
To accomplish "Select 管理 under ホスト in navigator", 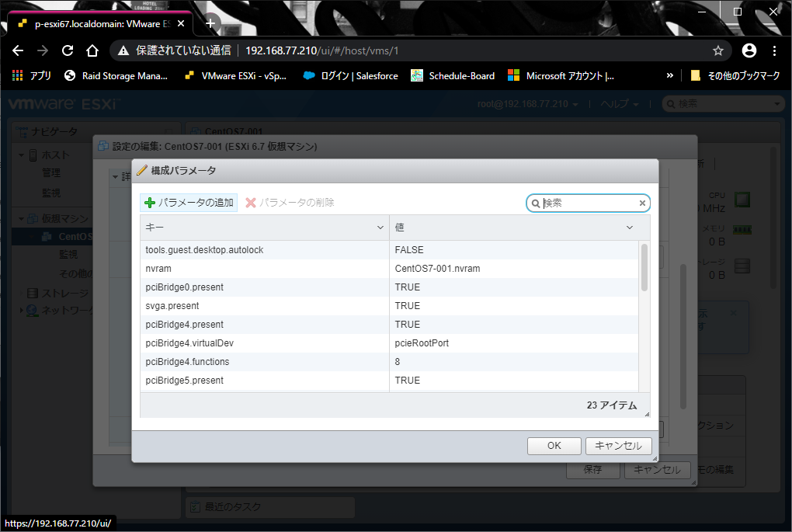I will [x=51, y=172].
